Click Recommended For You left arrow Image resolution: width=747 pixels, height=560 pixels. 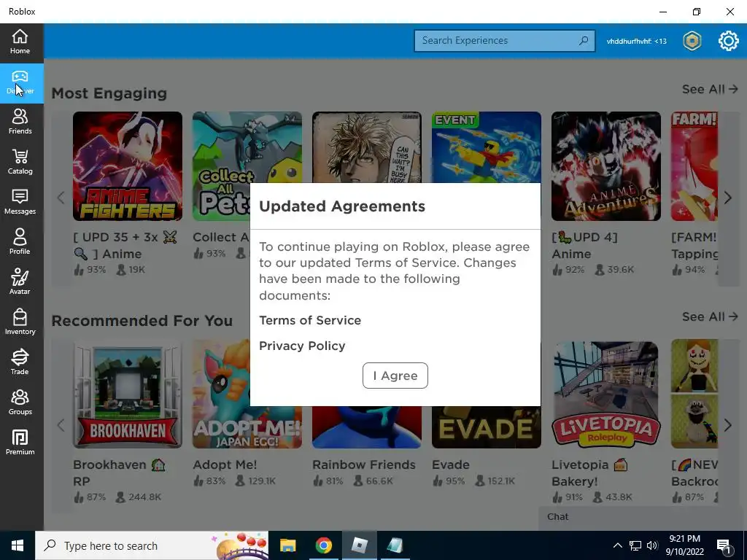pos(61,425)
